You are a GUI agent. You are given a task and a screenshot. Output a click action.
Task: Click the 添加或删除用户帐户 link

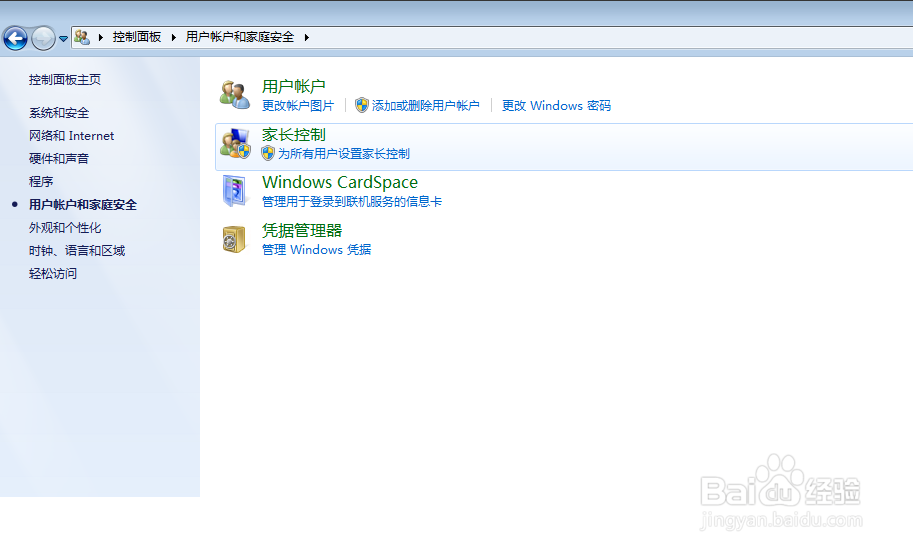click(x=426, y=105)
